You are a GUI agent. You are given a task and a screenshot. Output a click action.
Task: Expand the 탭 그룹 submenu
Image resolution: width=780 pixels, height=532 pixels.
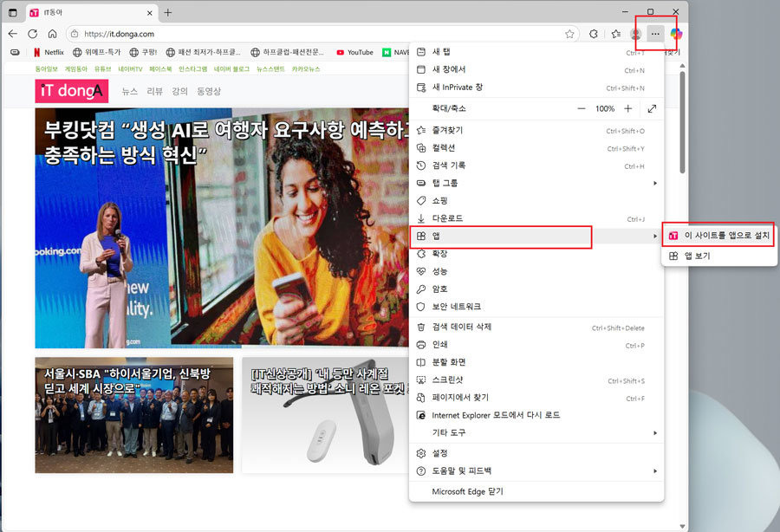pos(536,184)
